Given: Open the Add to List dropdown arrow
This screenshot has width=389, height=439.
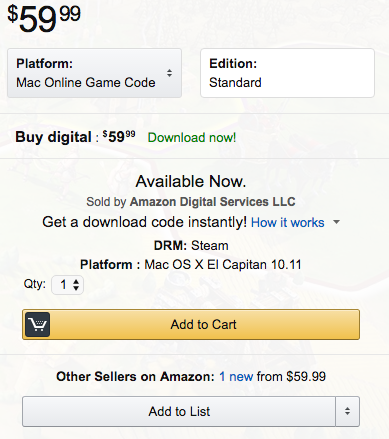Looking at the screenshot, I should pyautogui.click(x=347, y=411).
